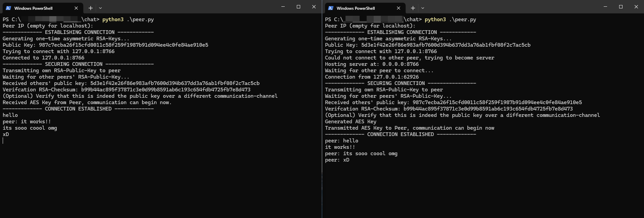The image size is (644, 218).
Task: Open a new tab in the right terminal
Action: click(413, 8)
